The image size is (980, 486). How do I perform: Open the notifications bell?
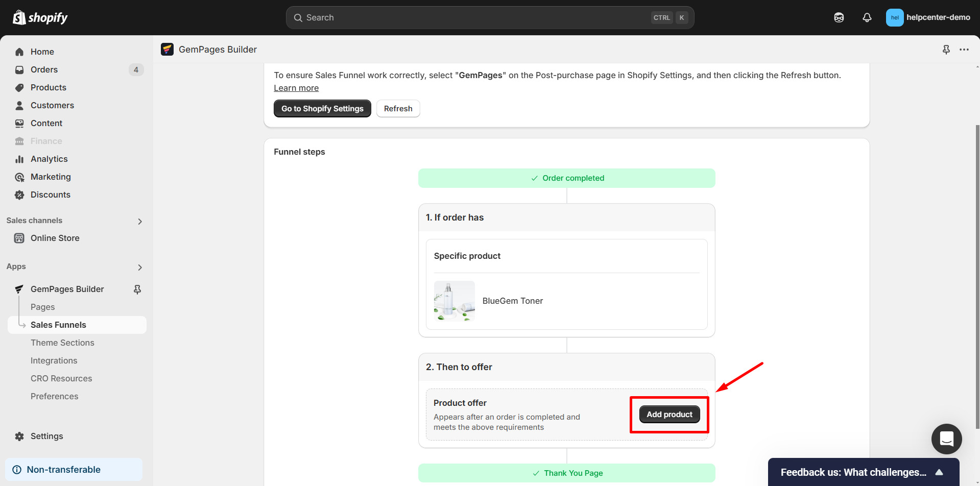pos(867,18)
